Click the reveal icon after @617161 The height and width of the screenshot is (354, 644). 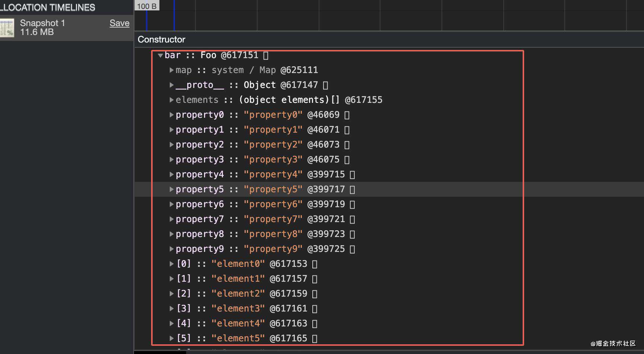click(x=315, y=309)
